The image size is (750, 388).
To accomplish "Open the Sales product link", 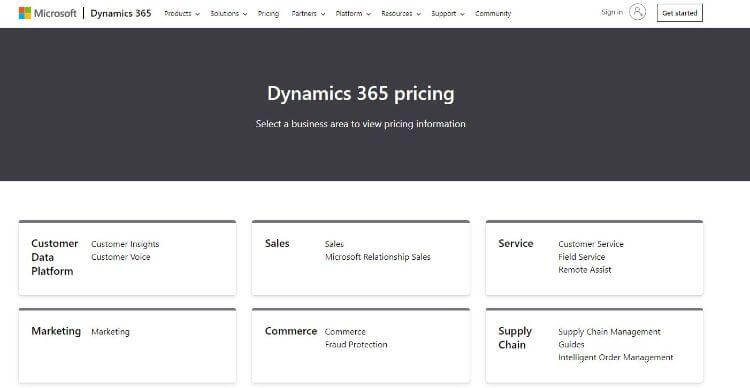I will [334, 244].
